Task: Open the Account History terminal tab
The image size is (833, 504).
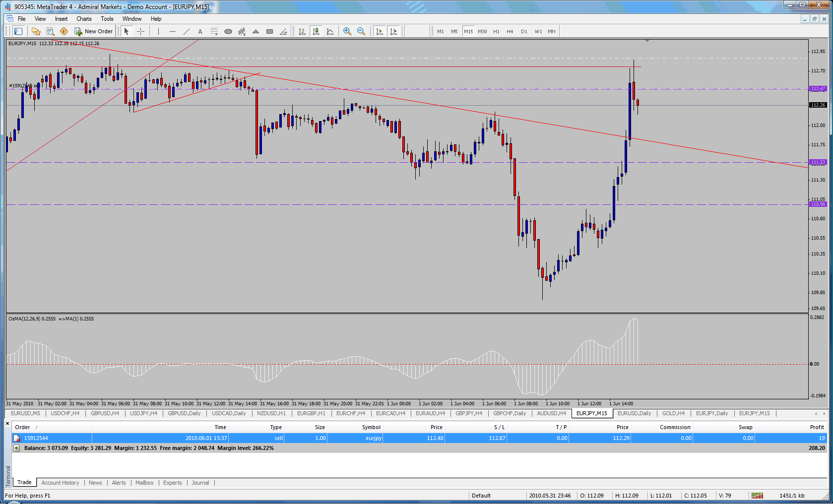Action: point(60,483)
